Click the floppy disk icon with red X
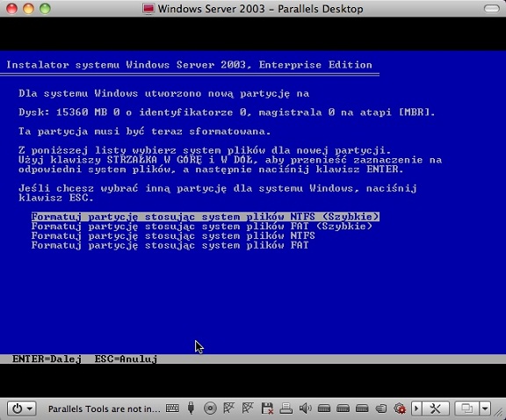 [267, 409]
